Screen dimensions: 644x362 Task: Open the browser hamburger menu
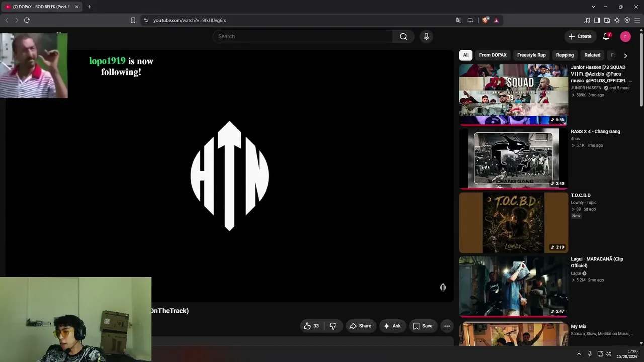637,20
